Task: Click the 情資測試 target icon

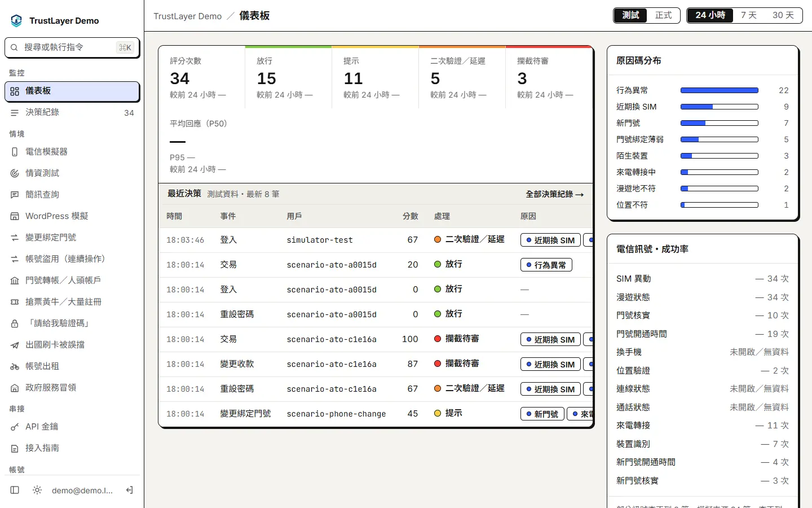Action: click(15, 173)
